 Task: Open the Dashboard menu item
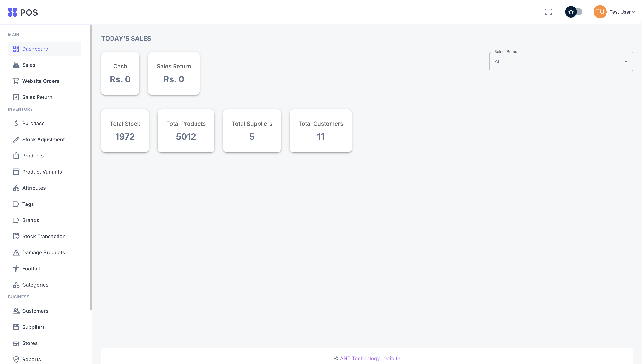coord(35,49)
